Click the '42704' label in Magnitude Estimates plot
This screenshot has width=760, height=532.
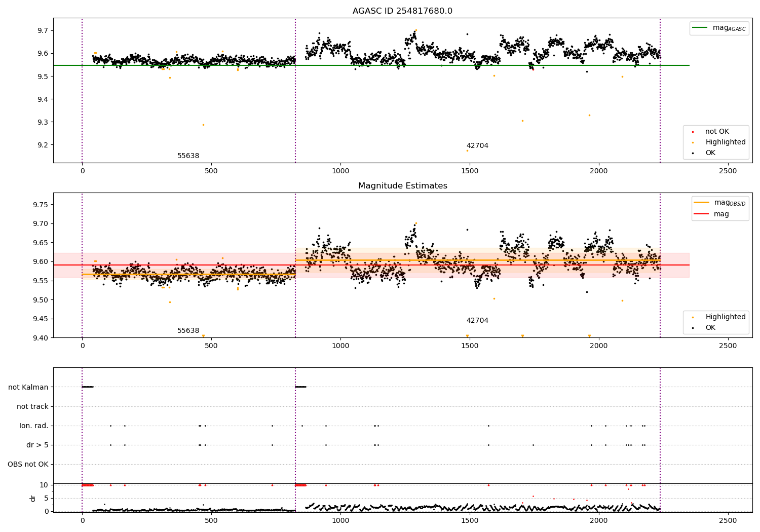click(x=477, y=321)
